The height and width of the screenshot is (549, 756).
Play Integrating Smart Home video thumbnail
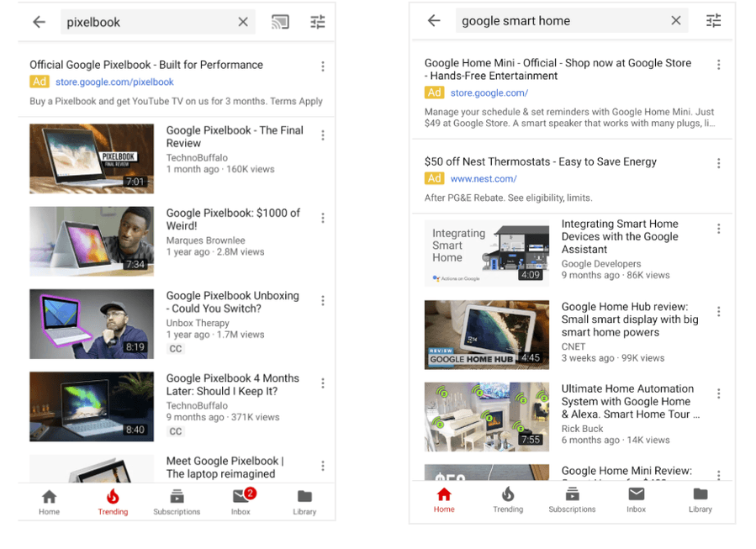[487, 252]
